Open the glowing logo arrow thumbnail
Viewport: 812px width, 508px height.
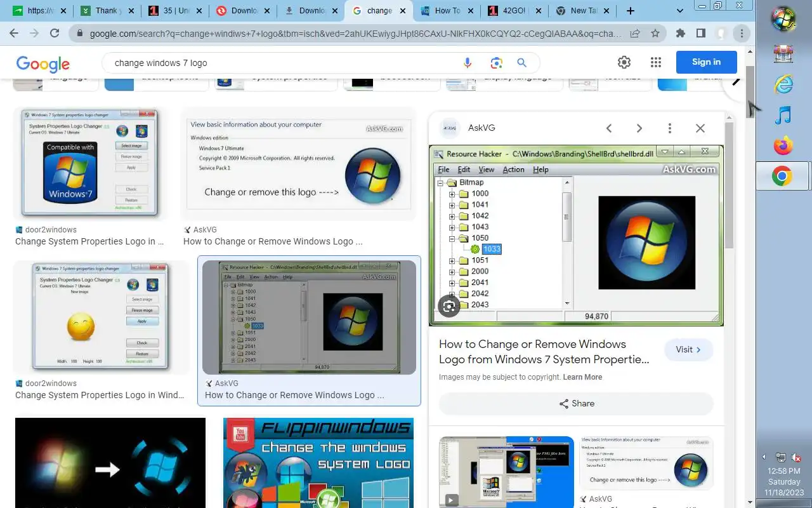pyautogui.click(x=110, y=463)
